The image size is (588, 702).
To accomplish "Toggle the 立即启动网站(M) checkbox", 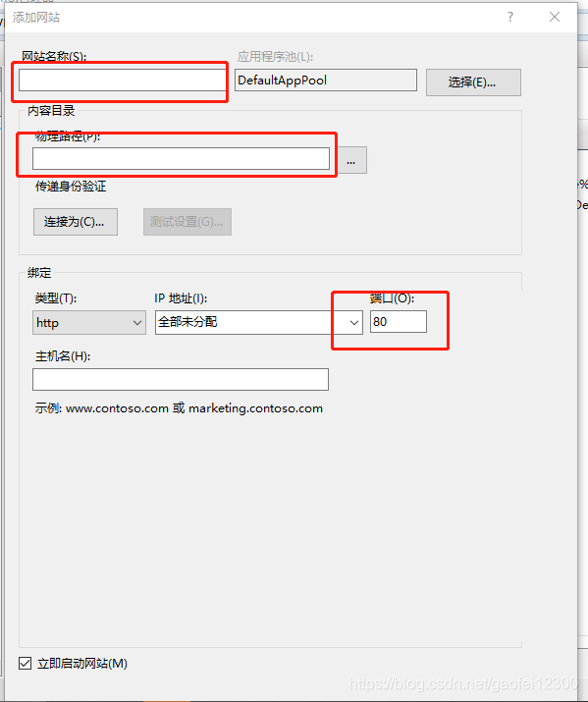I will [x=26, y=663].
